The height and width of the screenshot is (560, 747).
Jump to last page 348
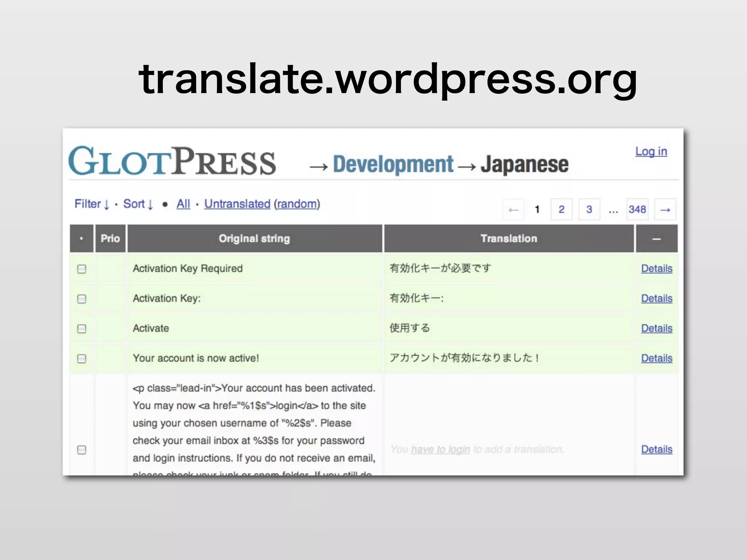coord(637,209)
